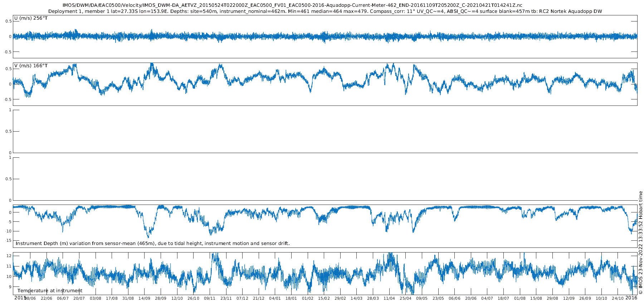Screen dimensions: 644x304
Task: Click the '28/09' date tick
Action: pyautogui.click(x=161, y=299)
